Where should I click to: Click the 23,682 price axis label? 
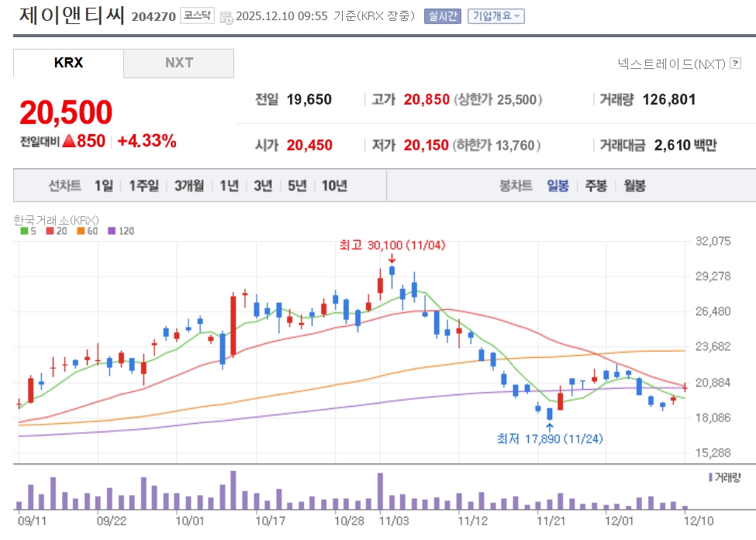(x=713, y=347)
